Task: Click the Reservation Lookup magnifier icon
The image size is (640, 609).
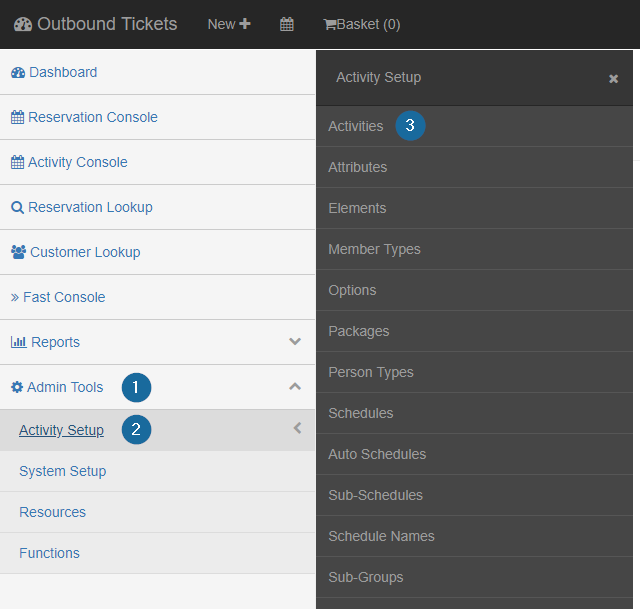Action: pos(17,207)
